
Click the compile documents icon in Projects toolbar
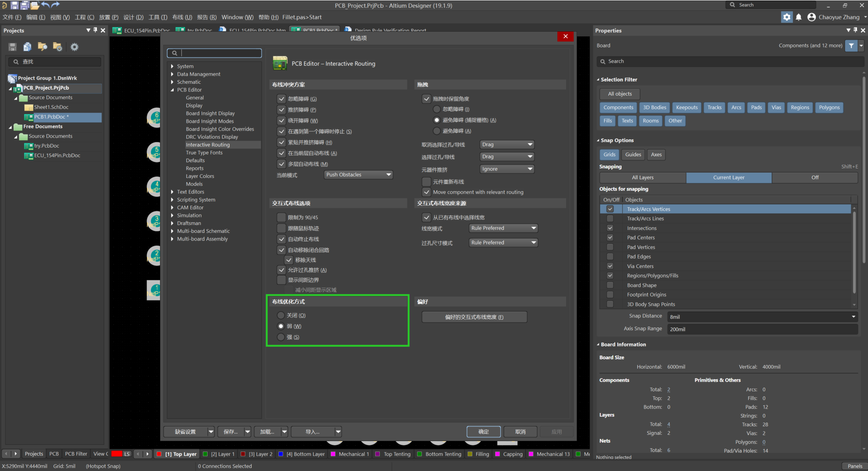[27, 47]
